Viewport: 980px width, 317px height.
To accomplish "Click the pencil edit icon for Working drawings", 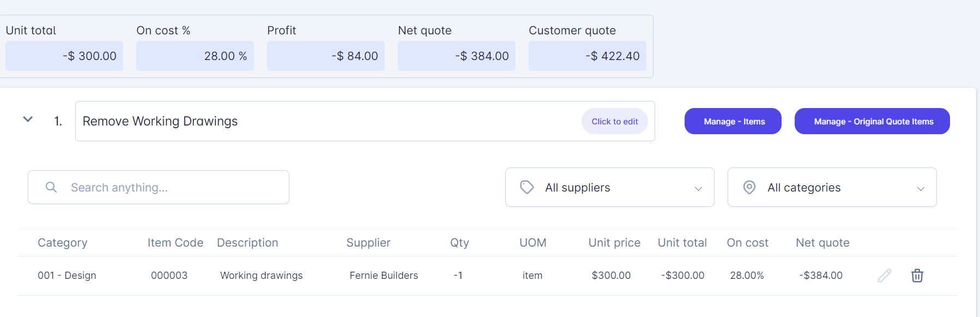I will [x=884, y=276].
